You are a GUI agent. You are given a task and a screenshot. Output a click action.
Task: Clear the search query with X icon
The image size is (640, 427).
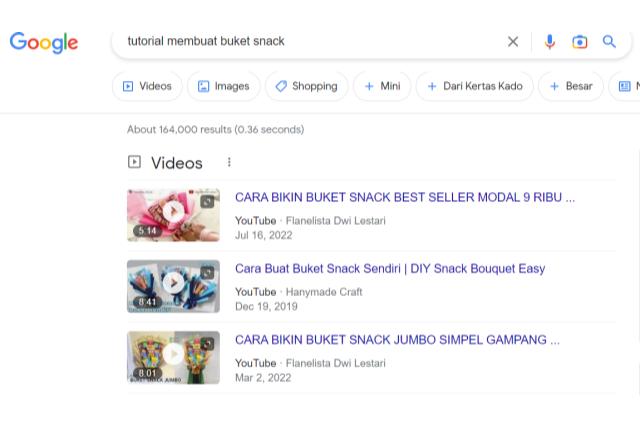(513, 41)
